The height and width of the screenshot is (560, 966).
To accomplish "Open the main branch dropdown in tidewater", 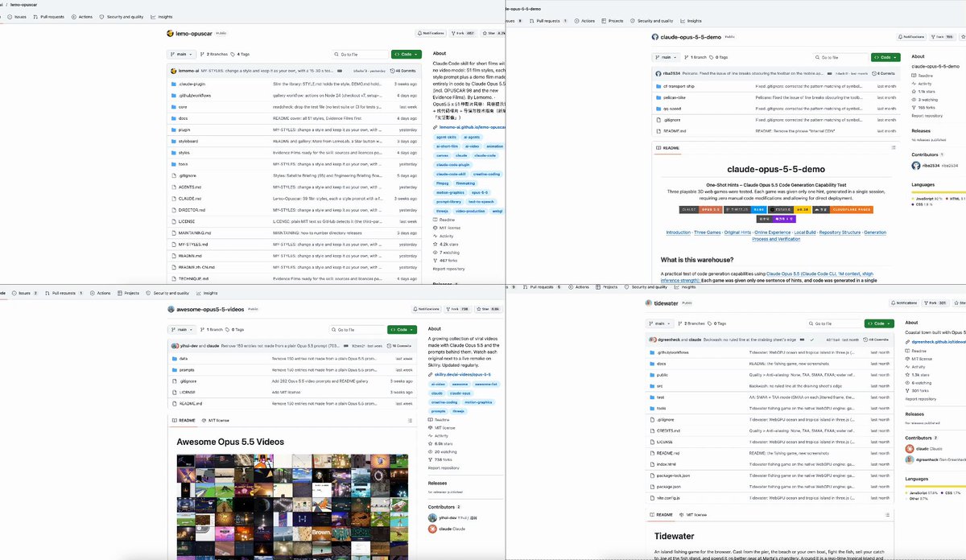I will point(658,323).
